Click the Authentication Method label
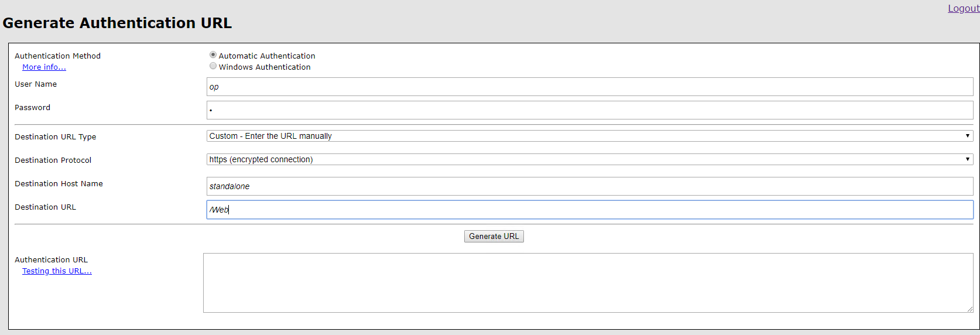 pyautogui.click(x=57, y=56)
